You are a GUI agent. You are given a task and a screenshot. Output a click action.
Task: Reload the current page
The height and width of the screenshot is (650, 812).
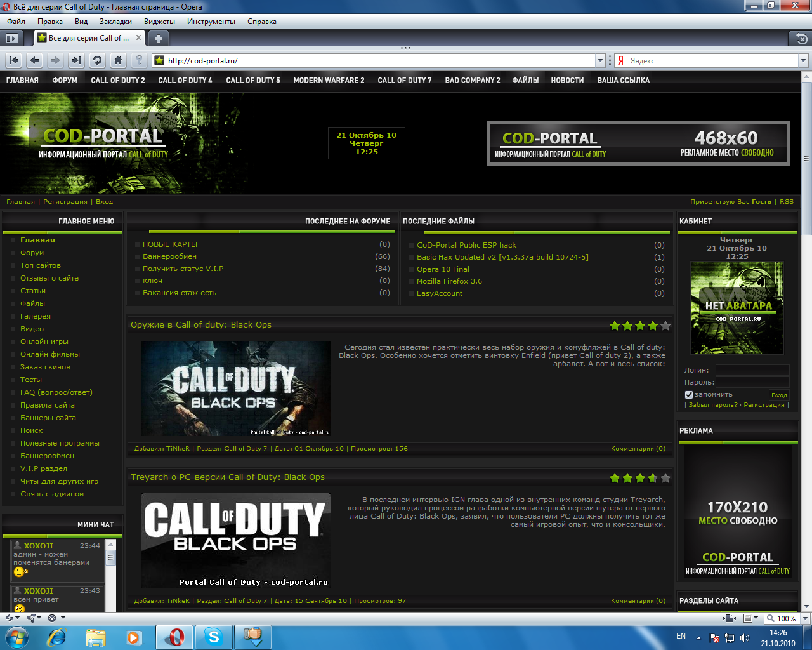click(x=97, y=60)
